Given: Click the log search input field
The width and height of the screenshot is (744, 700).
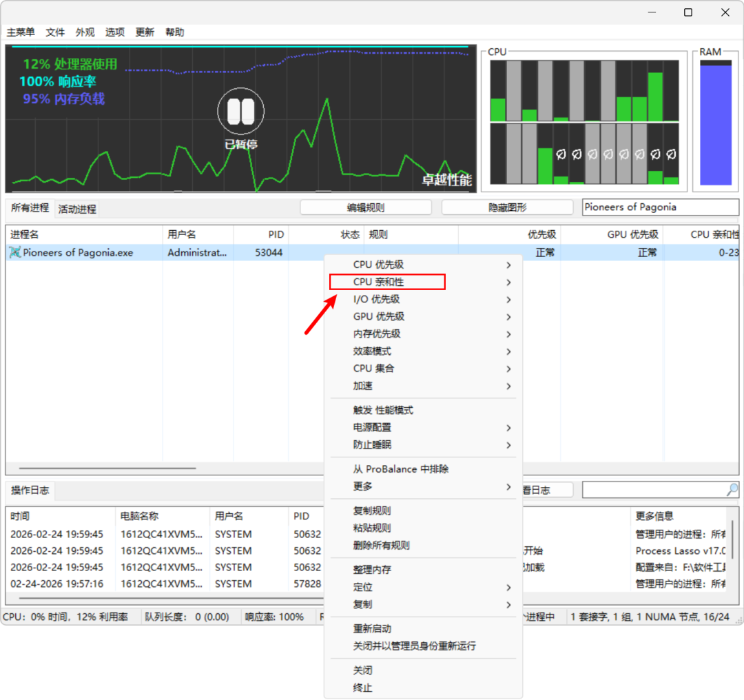Looking at the screenshot, I should tap(654, 489).
